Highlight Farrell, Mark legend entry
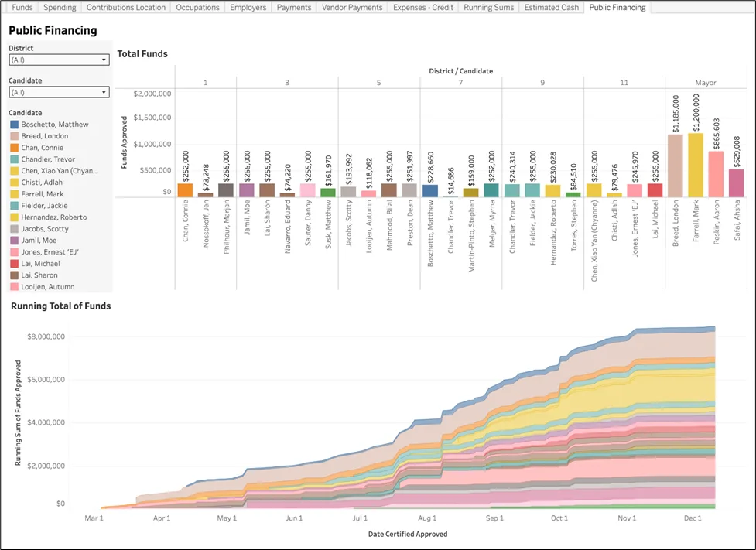756x550 pixels. pos(43,194)
